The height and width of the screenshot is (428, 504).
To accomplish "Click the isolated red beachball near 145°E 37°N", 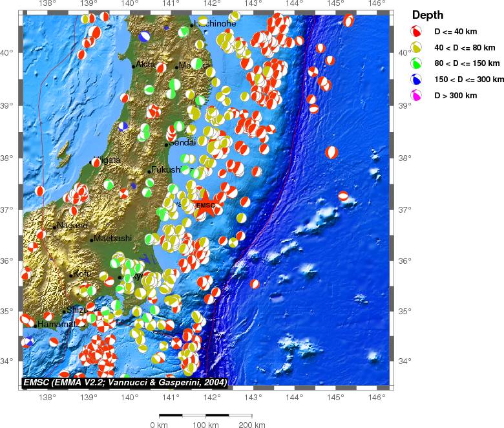I will 343,196.
